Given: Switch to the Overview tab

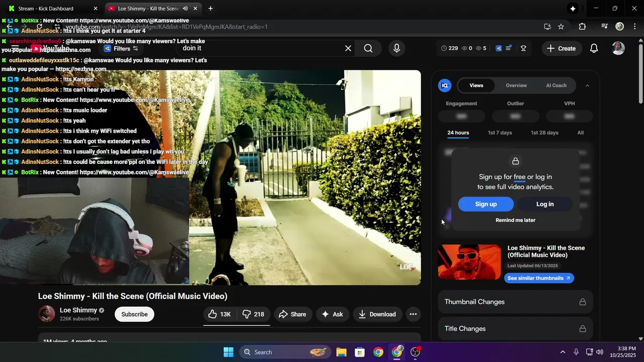Looking at the screenshot, I should (516, 85).
